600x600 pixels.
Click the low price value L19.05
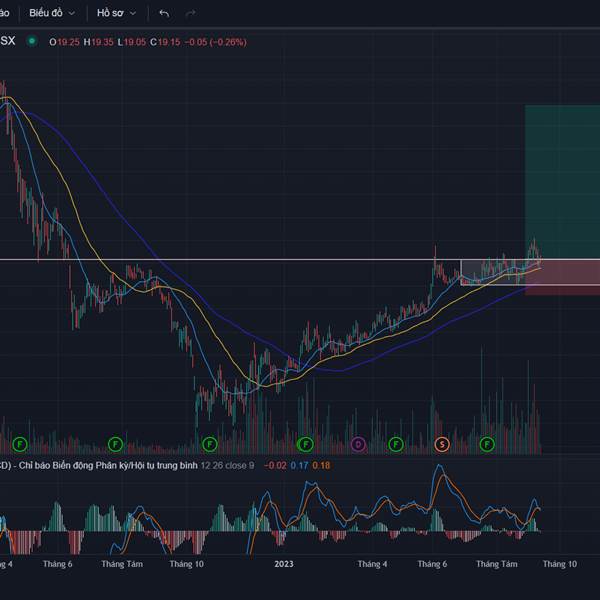pos(132,42)
